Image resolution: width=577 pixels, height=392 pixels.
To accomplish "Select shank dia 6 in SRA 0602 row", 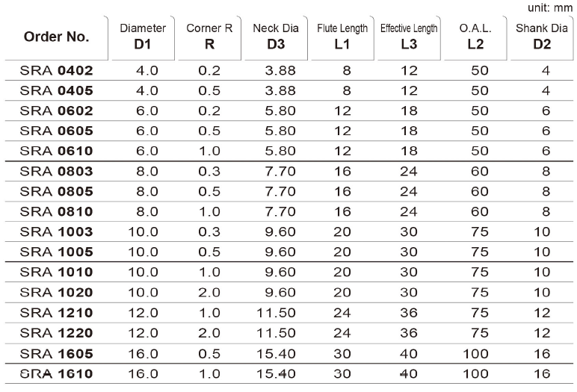I will (x=546, y=111).
